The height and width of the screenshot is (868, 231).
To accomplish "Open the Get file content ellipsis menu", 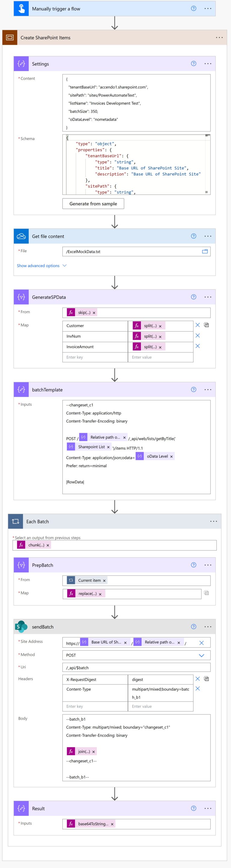I will tap(208, 236).
